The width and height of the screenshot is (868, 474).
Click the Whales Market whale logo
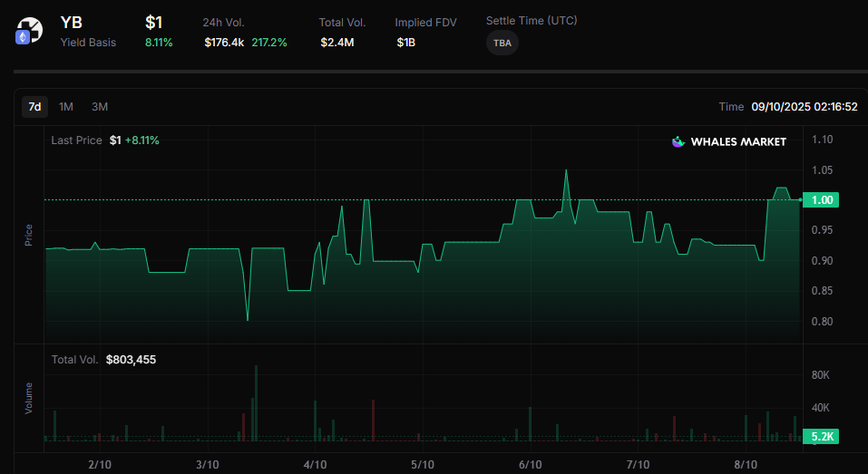(x=678, y=141)
